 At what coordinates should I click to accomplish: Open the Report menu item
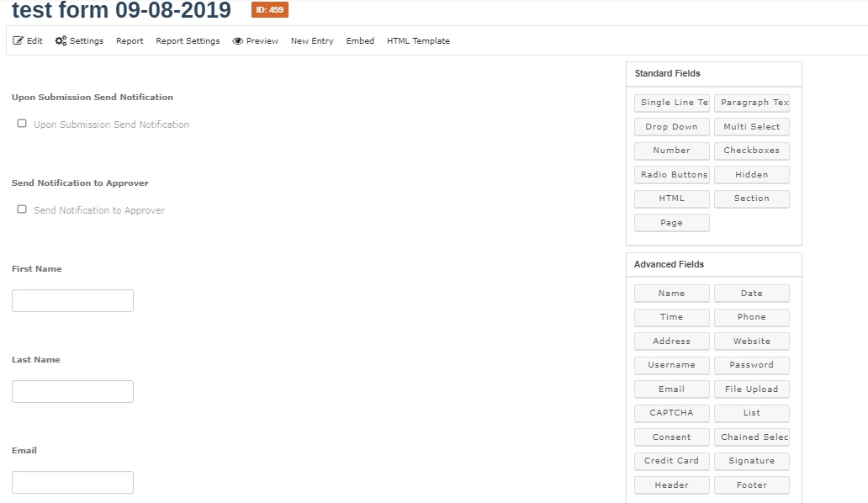[x=130, y=41]
